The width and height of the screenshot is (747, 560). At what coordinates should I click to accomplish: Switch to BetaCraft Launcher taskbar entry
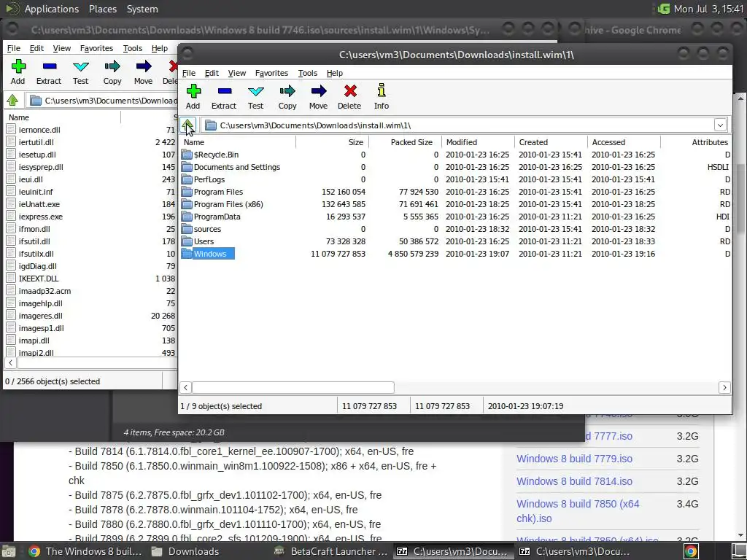pos(332,551)
